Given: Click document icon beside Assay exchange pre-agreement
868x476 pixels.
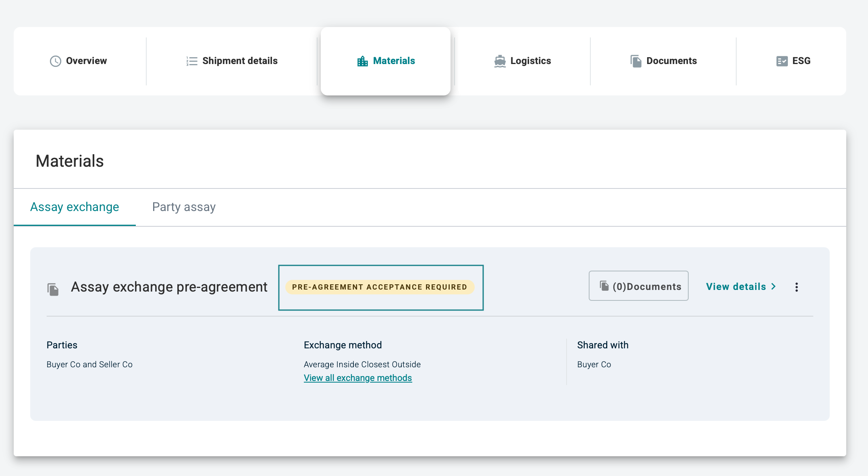Looking at the screenshot, I should click(x=53, y=289).
